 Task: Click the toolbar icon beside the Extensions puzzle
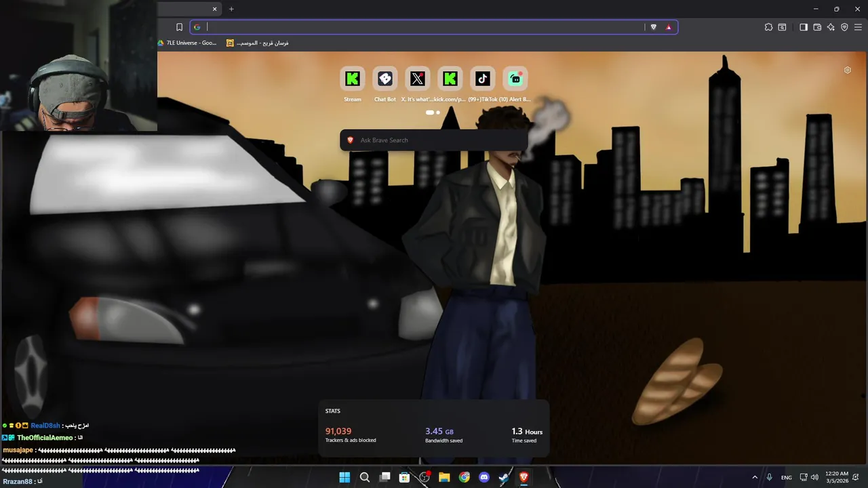coord(782,27)
